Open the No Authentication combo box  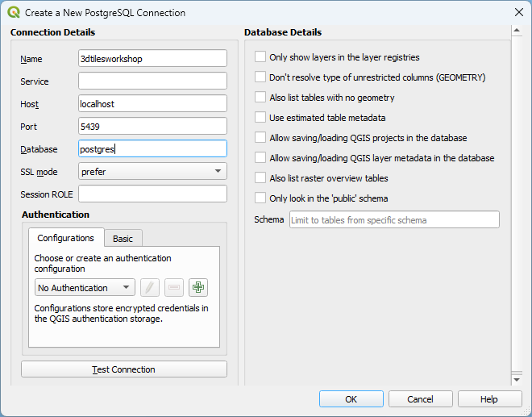coord(85,288)
